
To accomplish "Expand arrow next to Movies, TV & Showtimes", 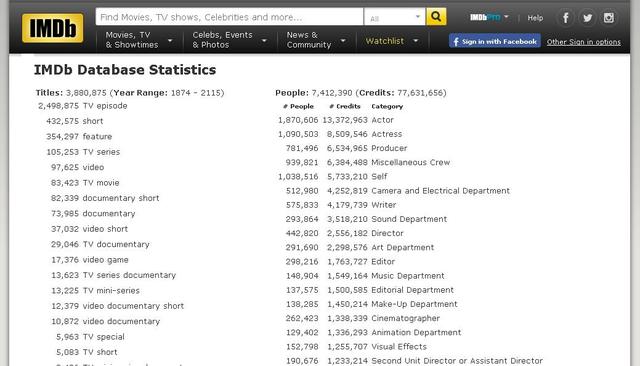I will coord(170,41).
